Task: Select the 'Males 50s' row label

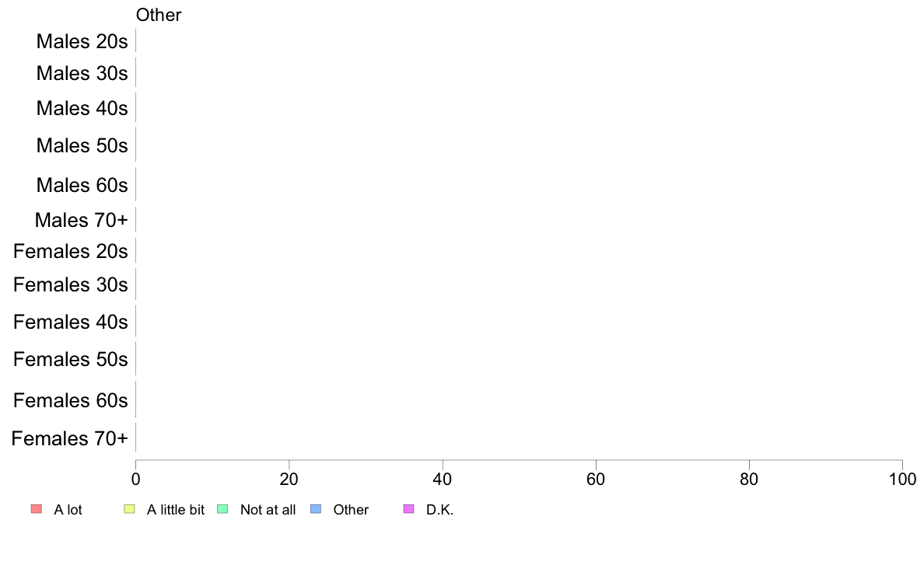Action: coord(82,145)
